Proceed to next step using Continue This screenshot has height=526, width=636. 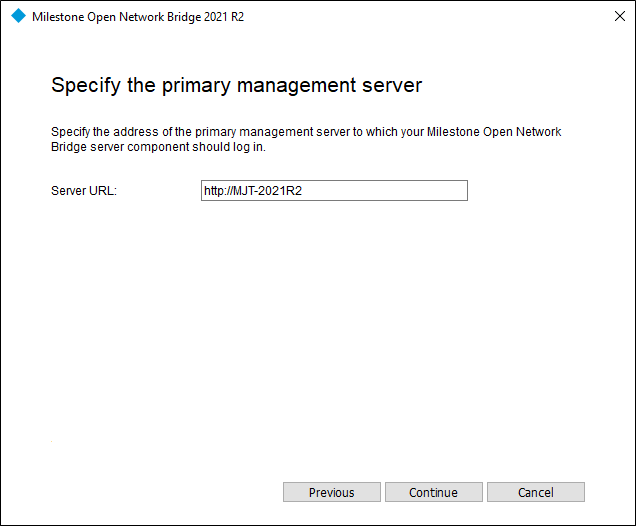(x=433, y=492)
